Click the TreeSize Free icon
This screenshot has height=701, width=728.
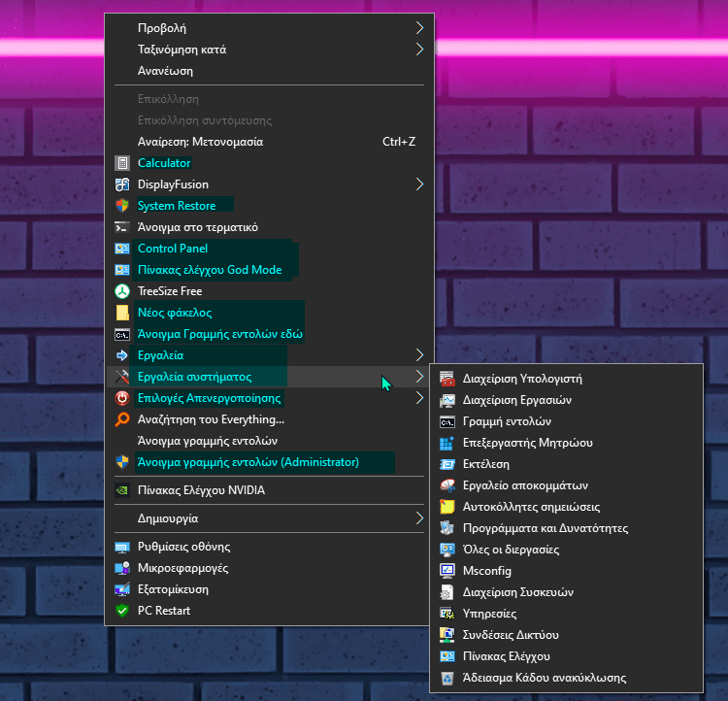(122, 291)
